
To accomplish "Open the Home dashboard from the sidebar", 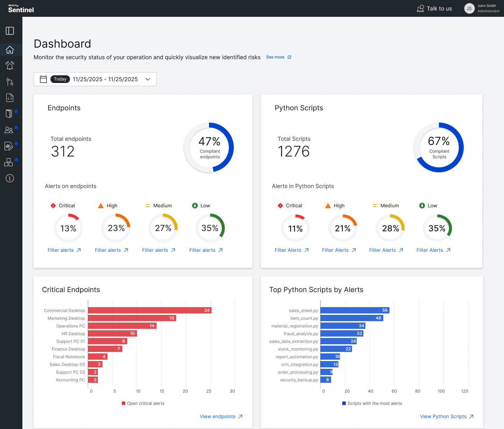I will (x=10, y=50).
